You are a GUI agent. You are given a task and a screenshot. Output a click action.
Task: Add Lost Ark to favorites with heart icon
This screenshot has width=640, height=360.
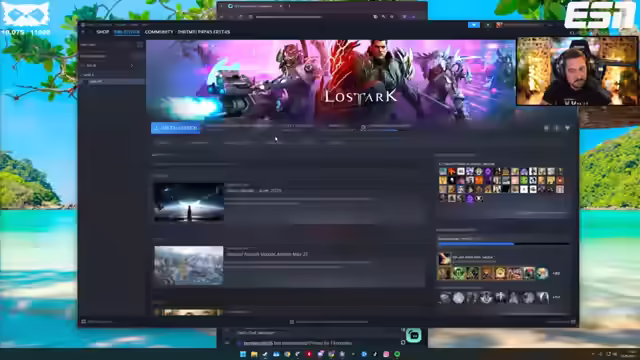coord(567,128)
